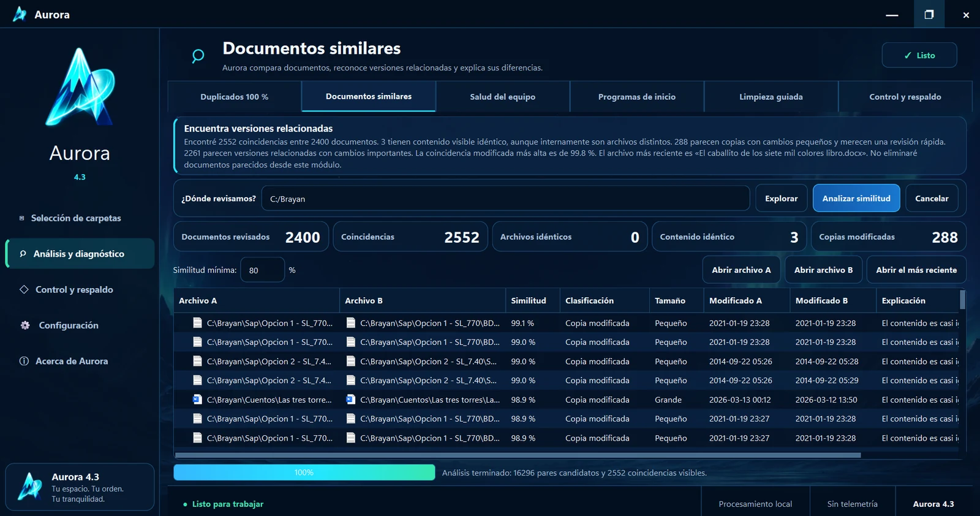Screen dimensions: 980x516
Task: Select the row with 99.1 % similarity
Action: (x=567, y=323)
